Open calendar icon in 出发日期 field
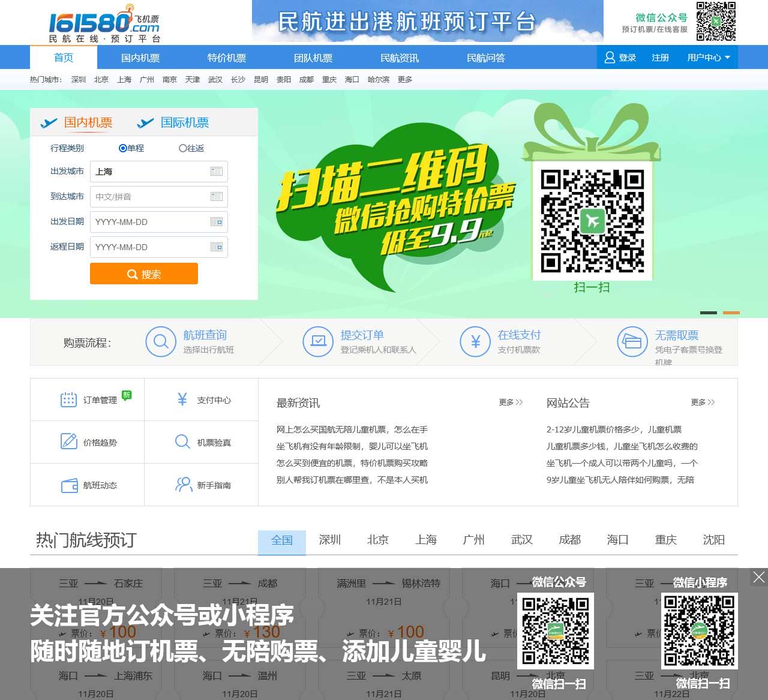 click(217, 222)
